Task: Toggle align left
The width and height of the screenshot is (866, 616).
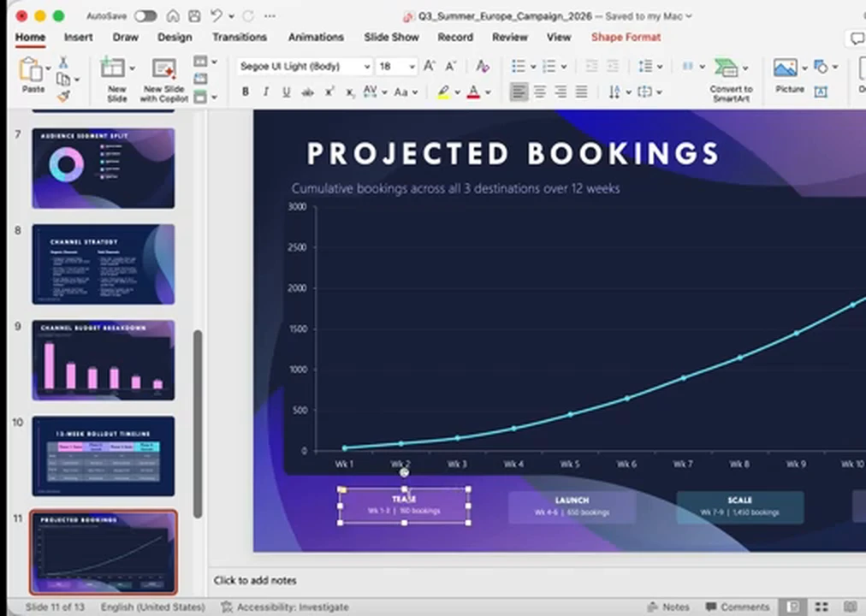Action: (519, 92)
